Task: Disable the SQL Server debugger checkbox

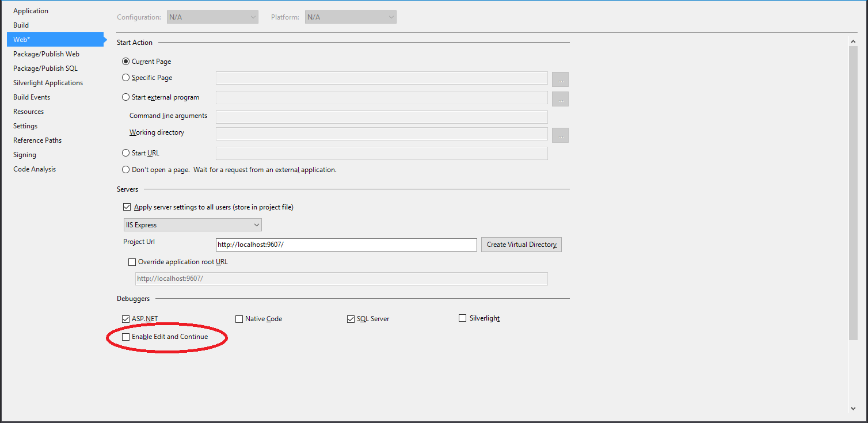Action: tap(351, 319)
